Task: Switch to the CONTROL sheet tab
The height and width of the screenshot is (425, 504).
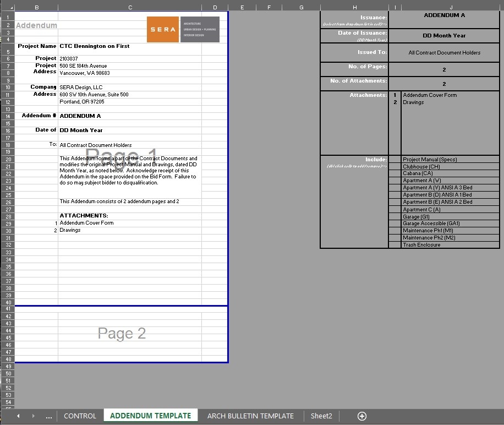Action: point(80,416)
